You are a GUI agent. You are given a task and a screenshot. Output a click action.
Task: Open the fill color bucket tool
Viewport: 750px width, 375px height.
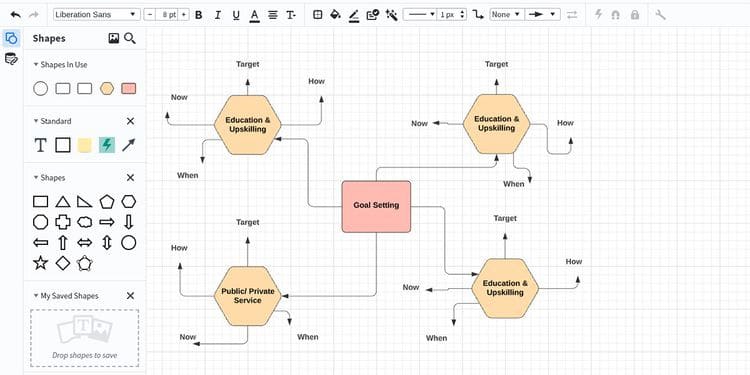(x=335, y=15)
